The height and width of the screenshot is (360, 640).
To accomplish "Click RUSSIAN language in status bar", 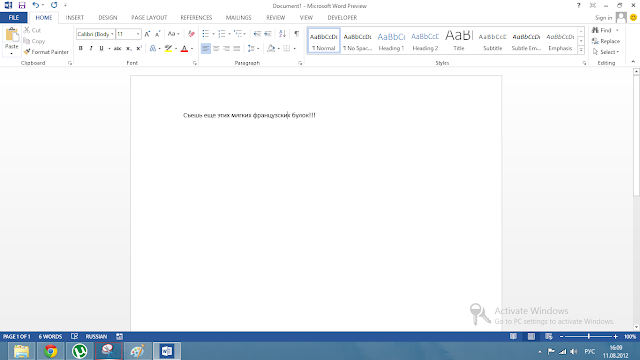I will [x=96, y=336].
